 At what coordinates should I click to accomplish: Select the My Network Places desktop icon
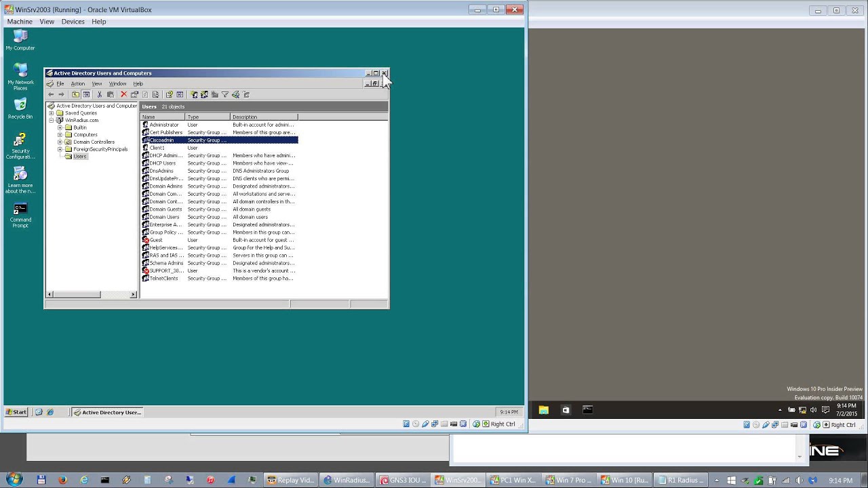[20, 76]
